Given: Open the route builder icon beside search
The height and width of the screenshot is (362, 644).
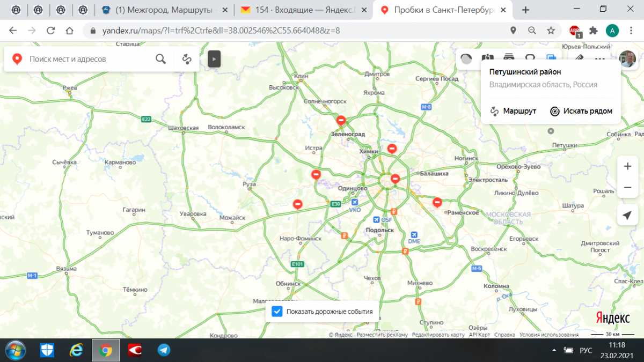Looking at the screenshot, I should coord(187,59).
